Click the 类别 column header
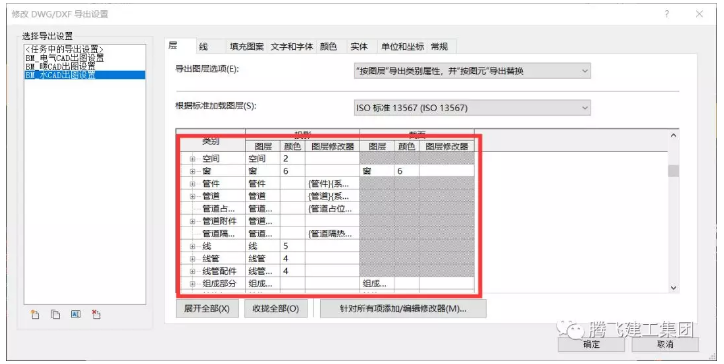The image size is (724, 364). tap(211, 141)
